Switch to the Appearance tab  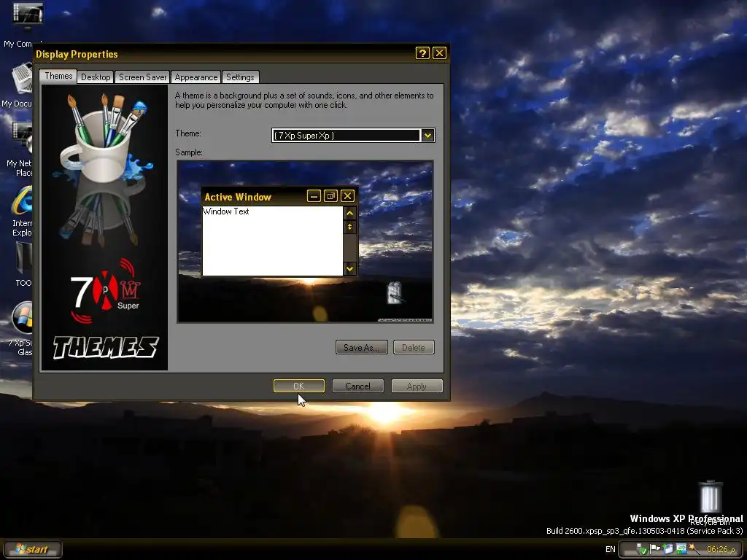(x=196, y=77)
